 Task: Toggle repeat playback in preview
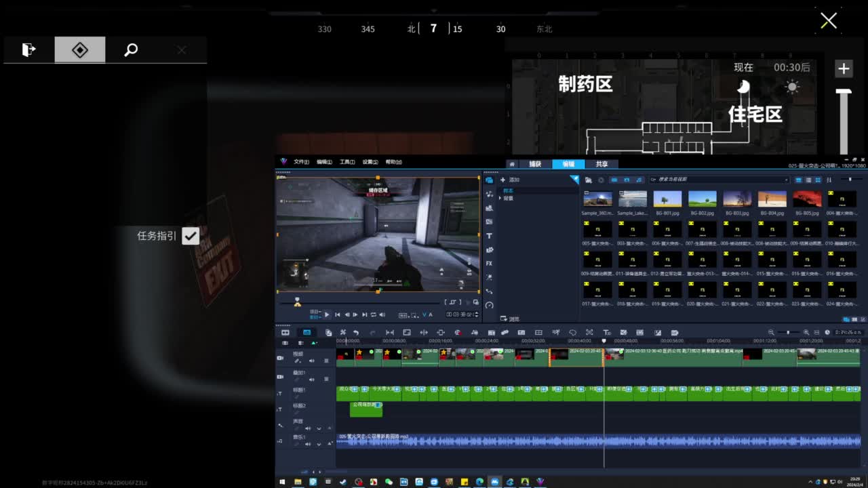(x=373, y=314)
